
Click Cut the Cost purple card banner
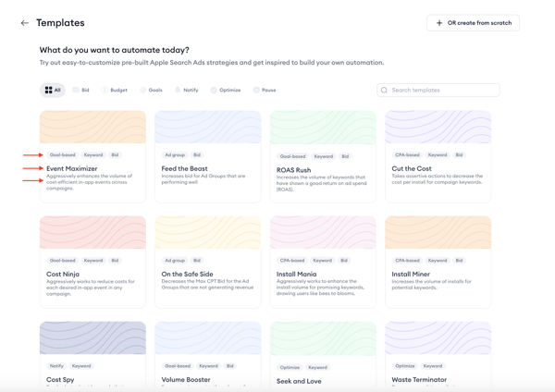(x=438, y=127)
